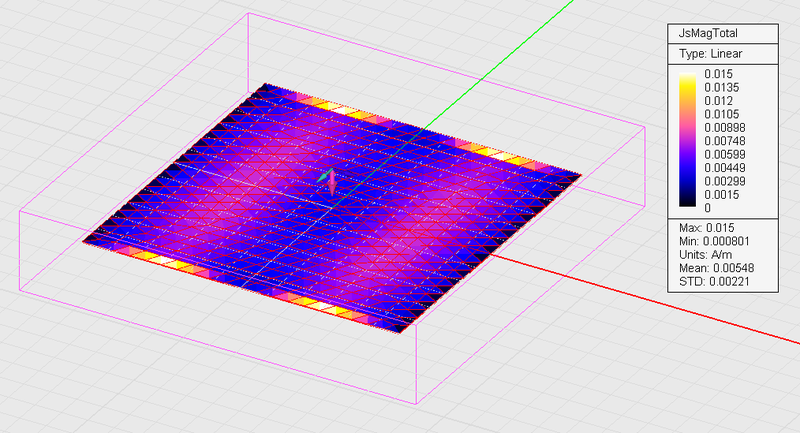Viewport: 800px width, 433px height.
Task: Click the teal arrow at plate center
Action: (x=324, y=176)
